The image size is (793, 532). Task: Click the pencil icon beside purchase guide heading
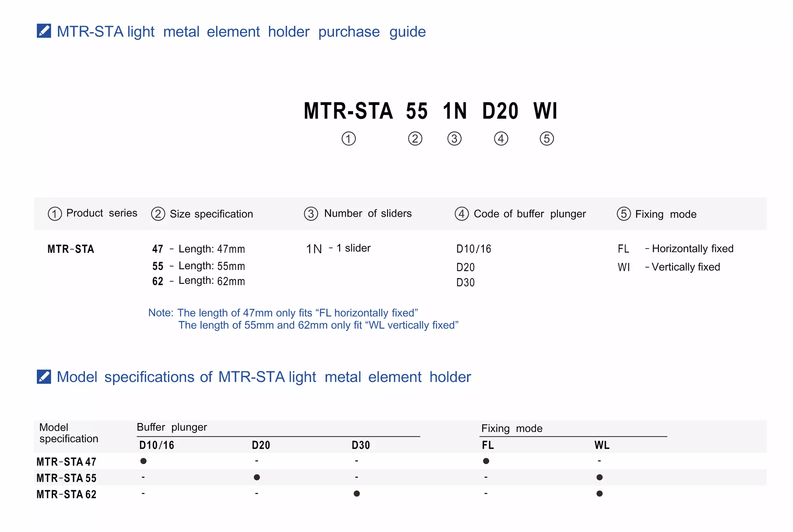pos(44,31)
